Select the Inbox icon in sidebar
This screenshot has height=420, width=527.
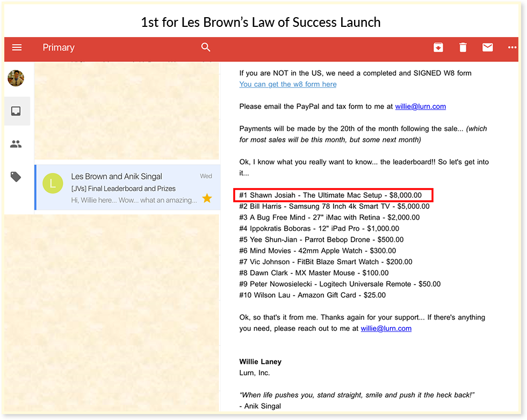coord(16,111)
